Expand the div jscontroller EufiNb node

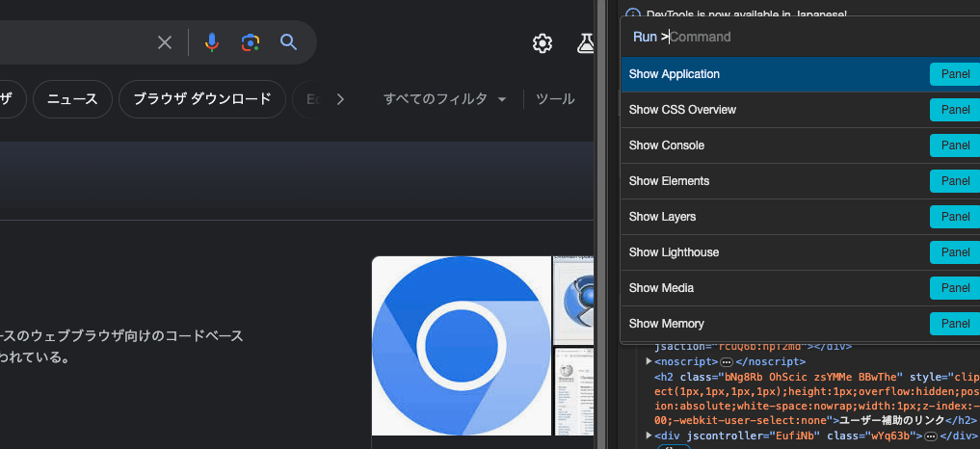point(649,436)
